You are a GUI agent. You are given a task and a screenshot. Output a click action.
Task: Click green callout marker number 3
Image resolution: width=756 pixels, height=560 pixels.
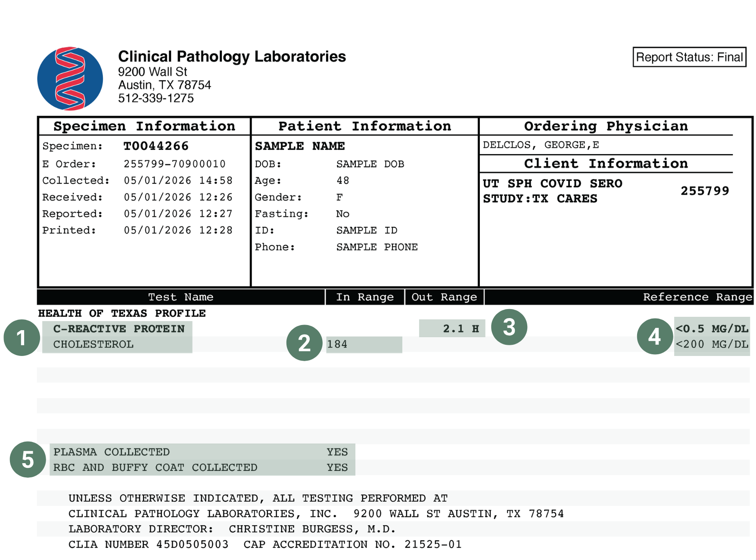[x=509, y=327]
